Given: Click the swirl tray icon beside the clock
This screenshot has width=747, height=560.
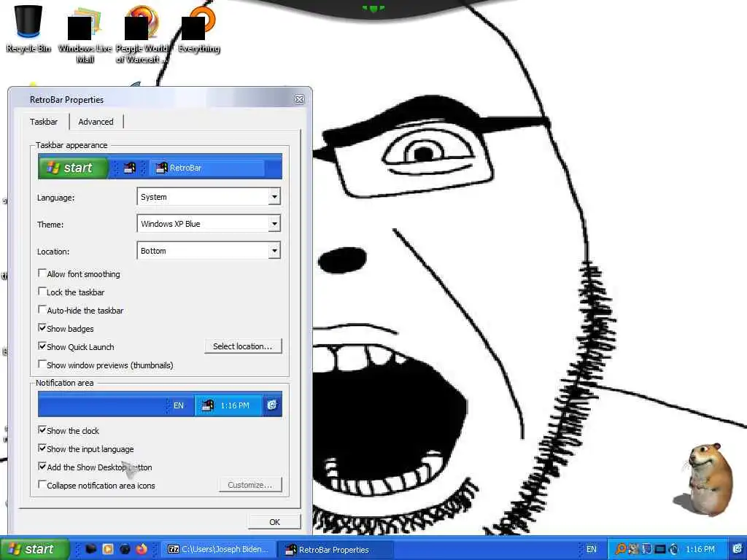Looking at the screenshot, I should tap(673, 549).
